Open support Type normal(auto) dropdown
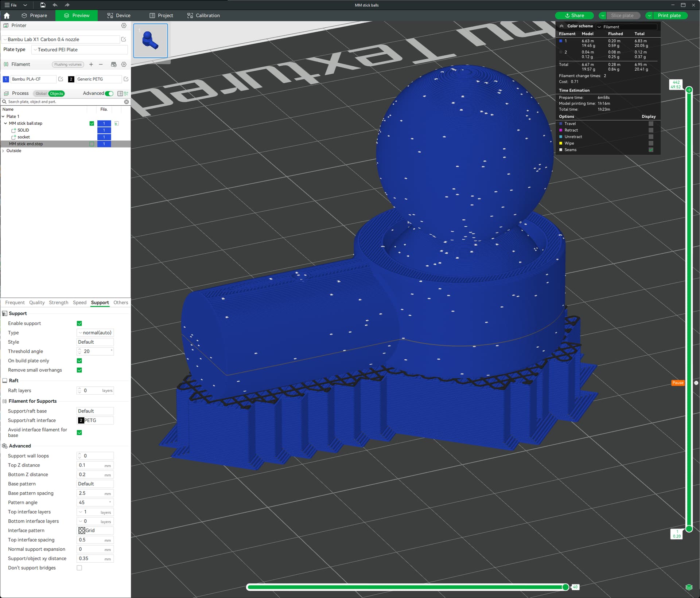Screen dimensions: 700x598 tap(95, 333)
